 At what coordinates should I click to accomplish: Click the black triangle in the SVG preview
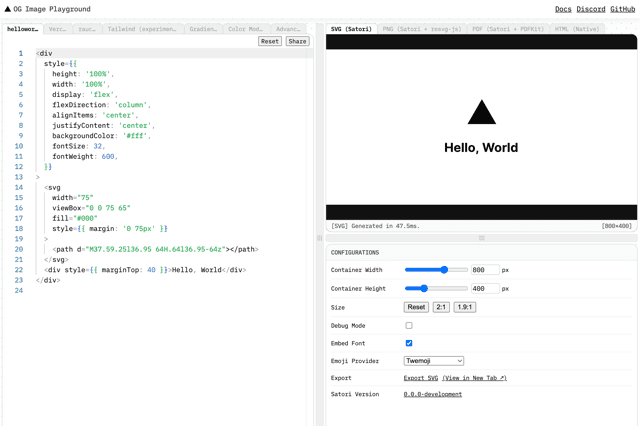point(481,114)
